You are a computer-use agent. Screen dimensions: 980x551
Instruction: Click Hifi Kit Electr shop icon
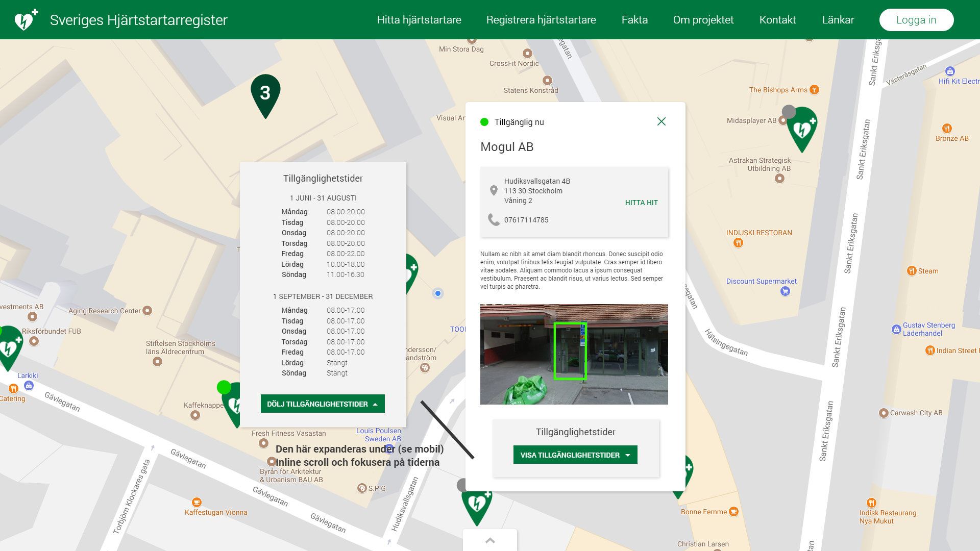(x=950, y=71)
